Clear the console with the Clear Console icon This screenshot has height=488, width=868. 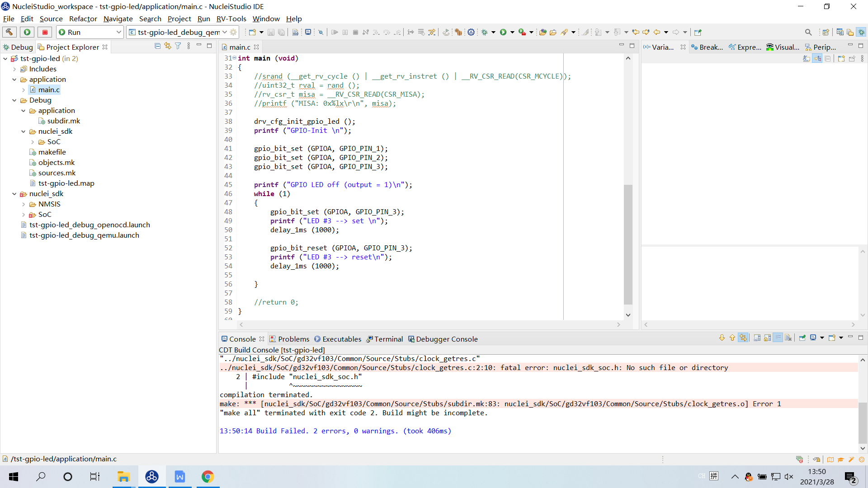pyautogui.click(x=788, y=338)
